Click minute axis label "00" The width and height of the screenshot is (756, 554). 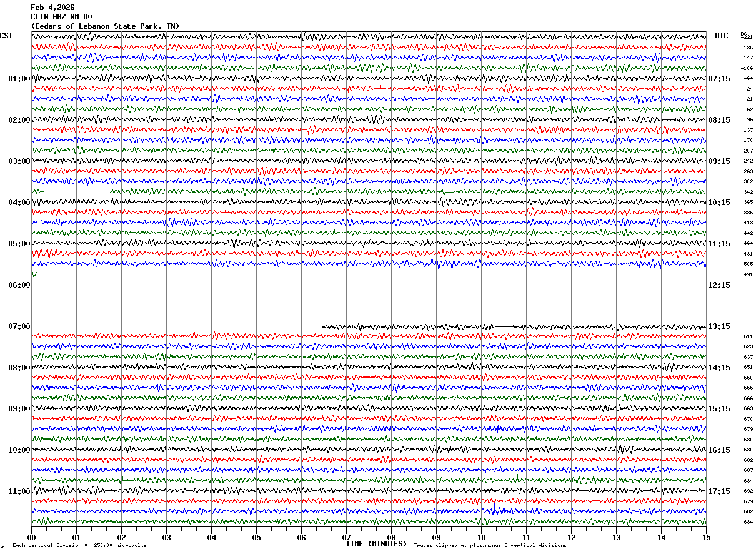pyautogui.click(x=31, y=537)
